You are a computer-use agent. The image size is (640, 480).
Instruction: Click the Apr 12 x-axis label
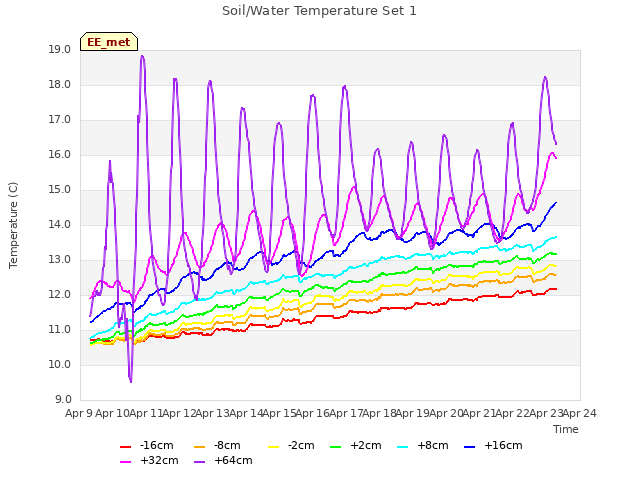tap(179, 414)
